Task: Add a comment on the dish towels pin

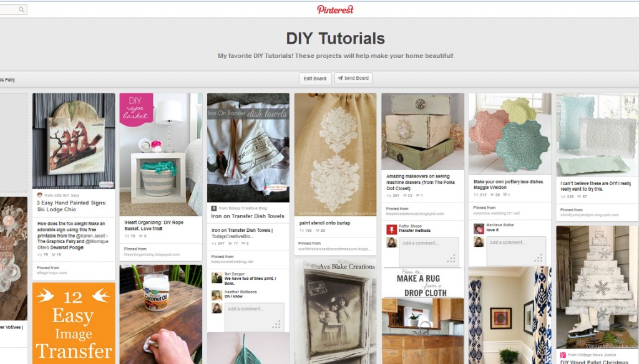Action: pos(255,317)
